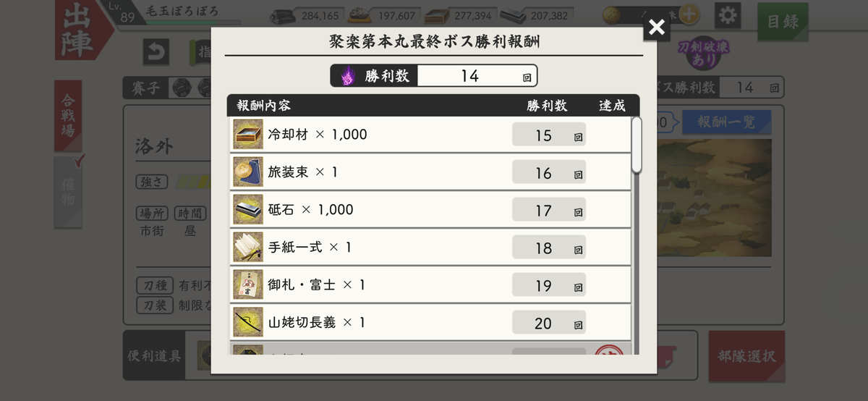Open the 目録 catalog button

tap(783, 22)
